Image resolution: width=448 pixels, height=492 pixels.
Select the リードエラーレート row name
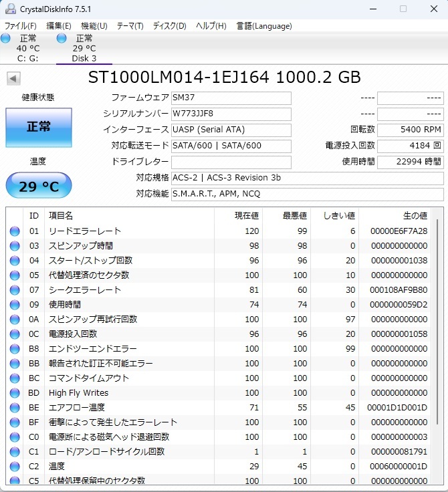[85, 231]
